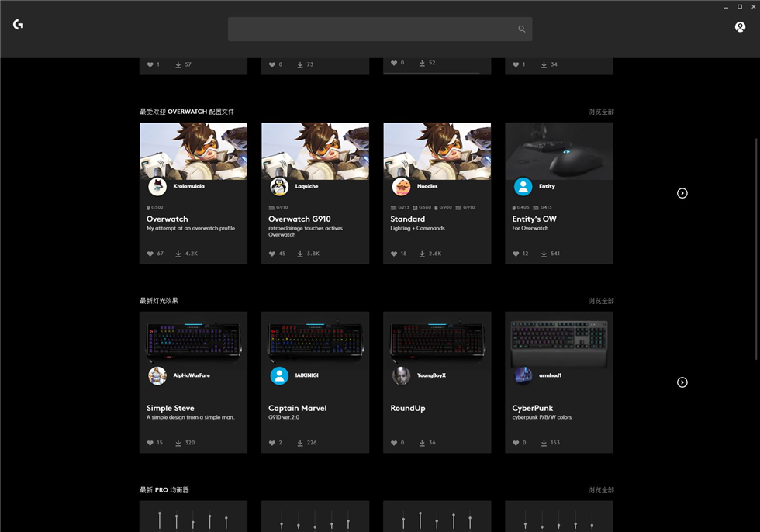Click the Laquiche author name
Screen dimensions: 760x532
[x=307, y=186]
